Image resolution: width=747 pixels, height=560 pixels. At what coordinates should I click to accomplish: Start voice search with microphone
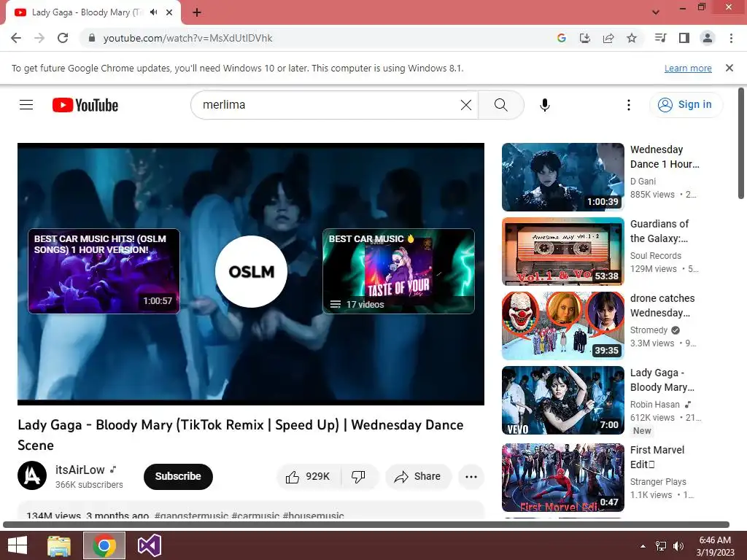(544, 105)
